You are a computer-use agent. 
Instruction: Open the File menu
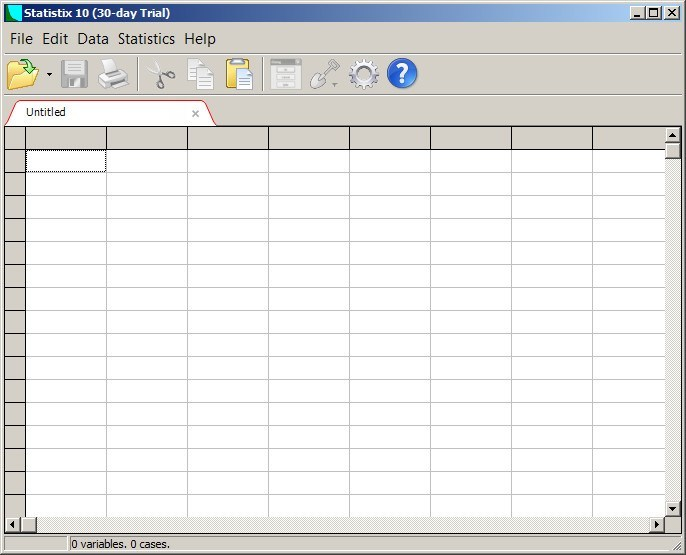[x=21, y=39]
